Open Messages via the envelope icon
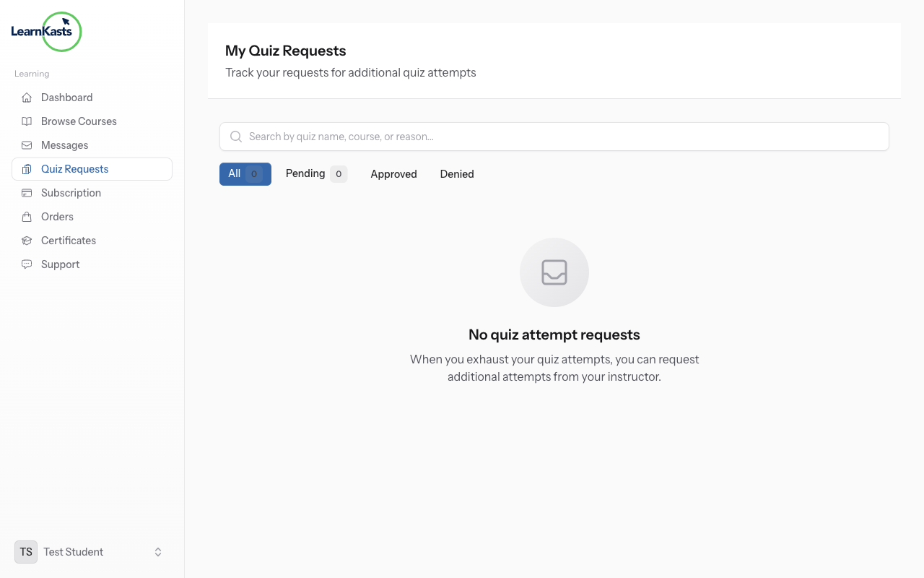 point(26,144)
